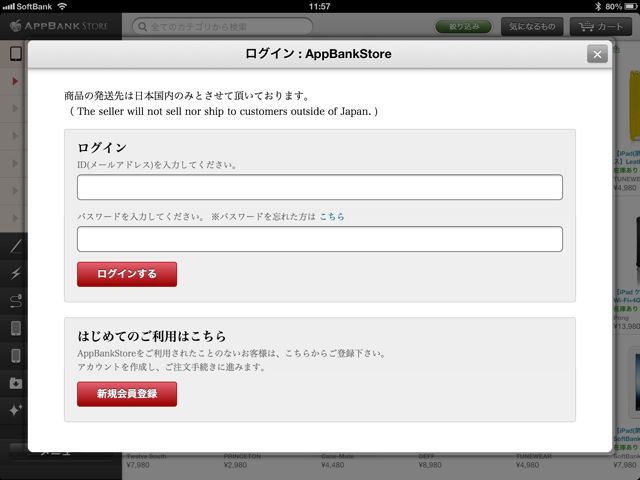Click the shipping notice about Japan only
This screenshot has width=640, height=480.
(x=222, y=103)
